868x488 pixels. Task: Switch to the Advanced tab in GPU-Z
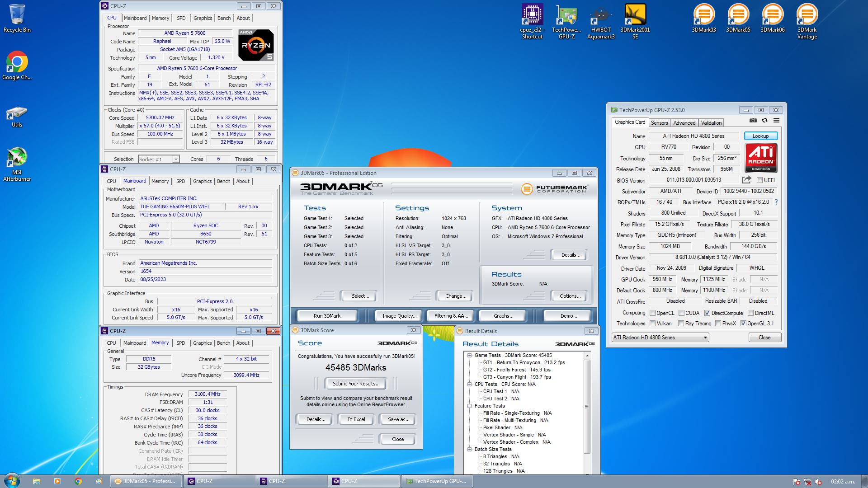coord(684,122)
